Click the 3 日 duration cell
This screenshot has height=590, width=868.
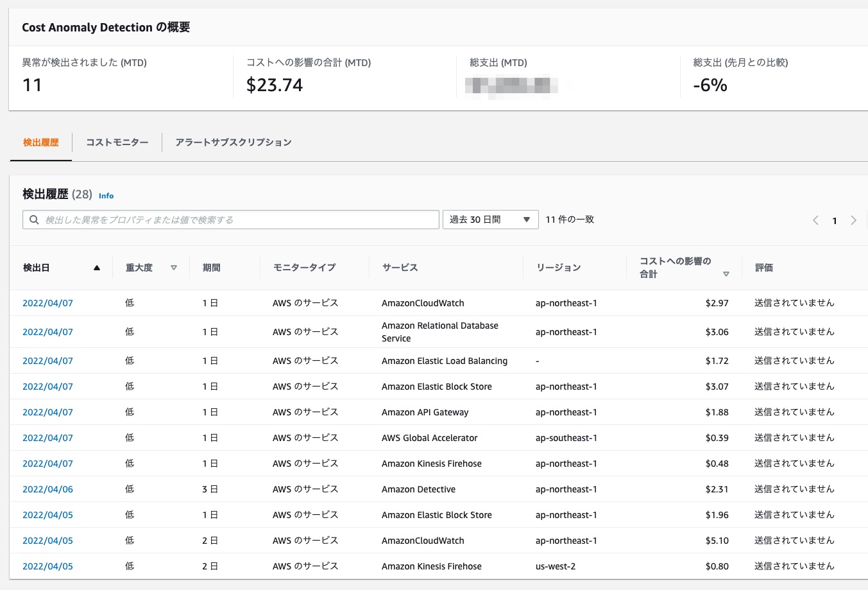(x=210, y=489)
